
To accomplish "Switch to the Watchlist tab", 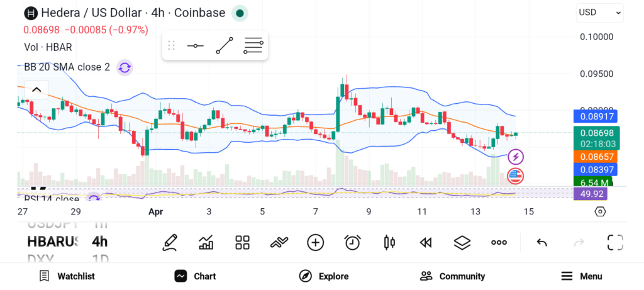I will click(x=67, y=276).
